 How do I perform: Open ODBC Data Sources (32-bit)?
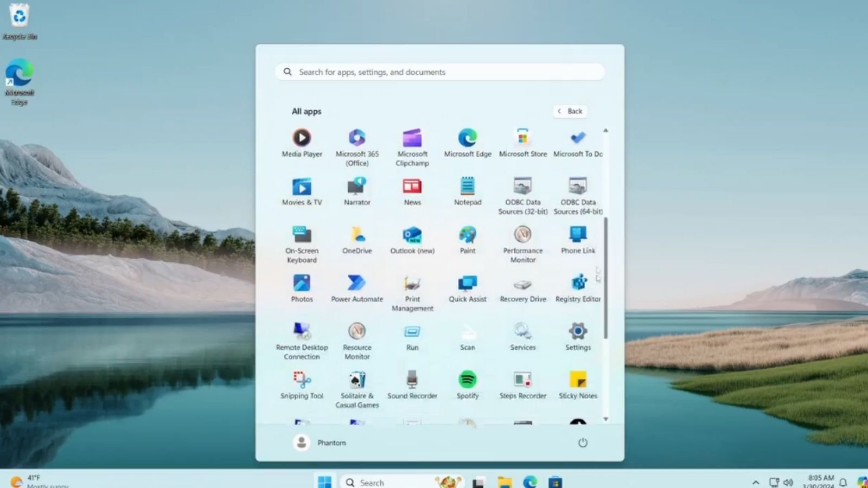(x=523, y=196)
